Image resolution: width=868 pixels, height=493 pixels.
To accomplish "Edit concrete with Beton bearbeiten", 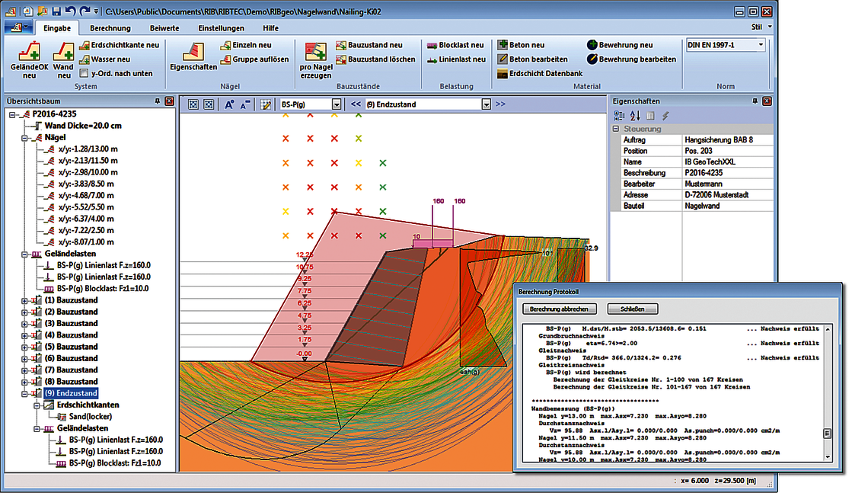I will [532, 59].
